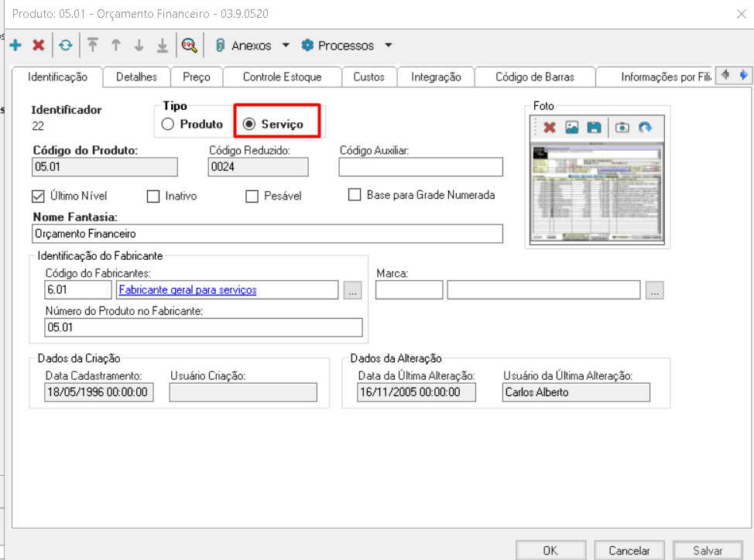Click Número do Produto no Fabricante field
The image size is (754, 560).
pyautogui.click(x=204, y=327)
